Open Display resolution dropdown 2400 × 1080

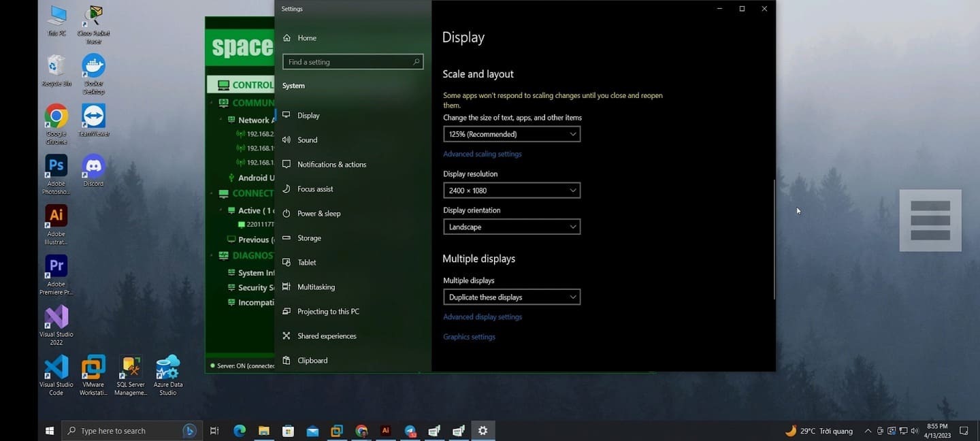point(512,191)
